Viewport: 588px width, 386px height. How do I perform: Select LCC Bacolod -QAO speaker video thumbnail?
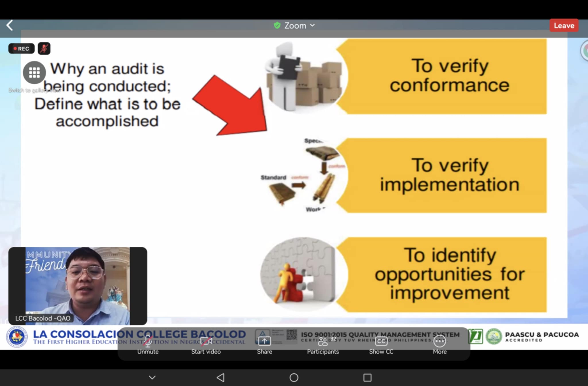click(x=78, y=286)
